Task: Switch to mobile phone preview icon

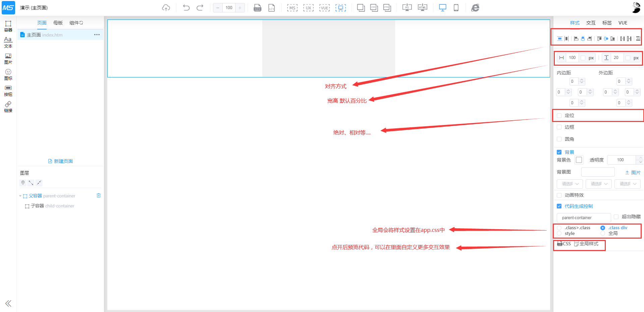Action: [x=456, y=8]
